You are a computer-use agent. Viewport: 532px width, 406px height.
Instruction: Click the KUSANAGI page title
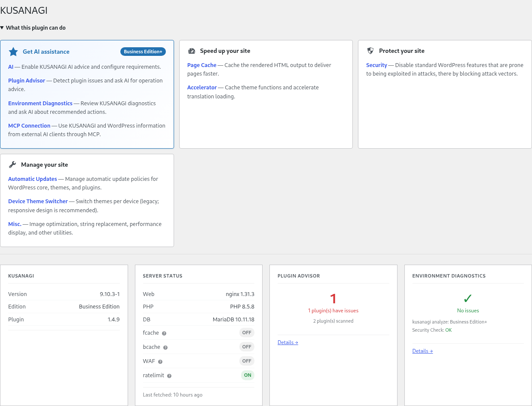coord(24,10)
